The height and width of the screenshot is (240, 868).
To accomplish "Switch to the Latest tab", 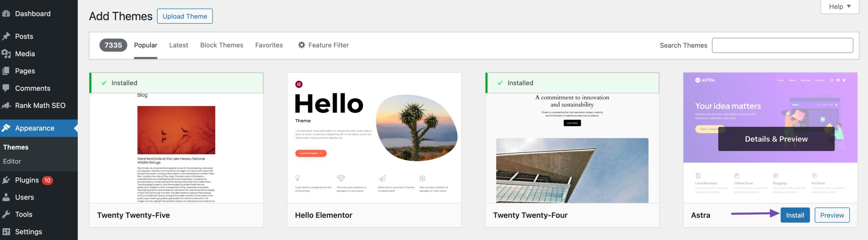I will [179, 45].
